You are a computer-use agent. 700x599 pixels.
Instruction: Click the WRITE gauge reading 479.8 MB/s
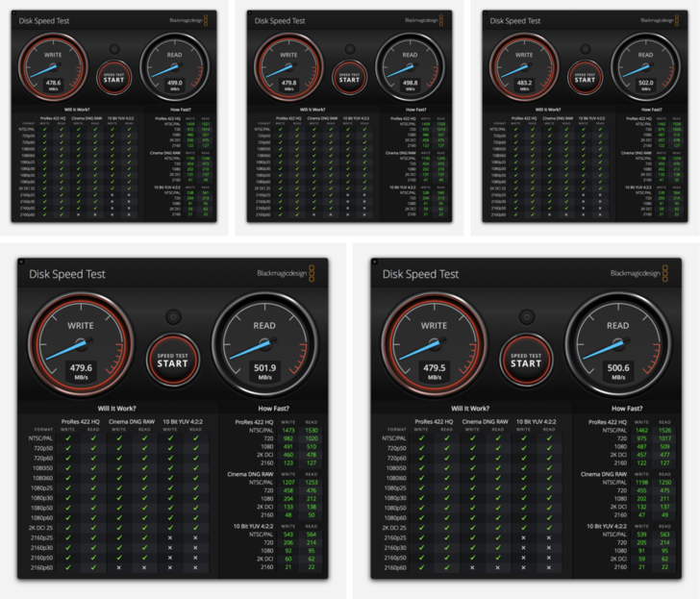pos(288,68)
